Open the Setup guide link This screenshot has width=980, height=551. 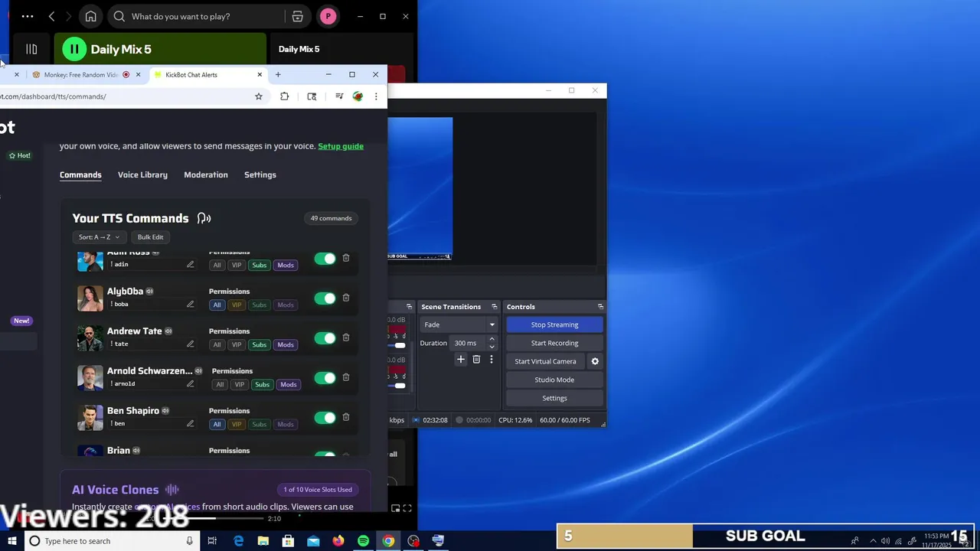341,146
